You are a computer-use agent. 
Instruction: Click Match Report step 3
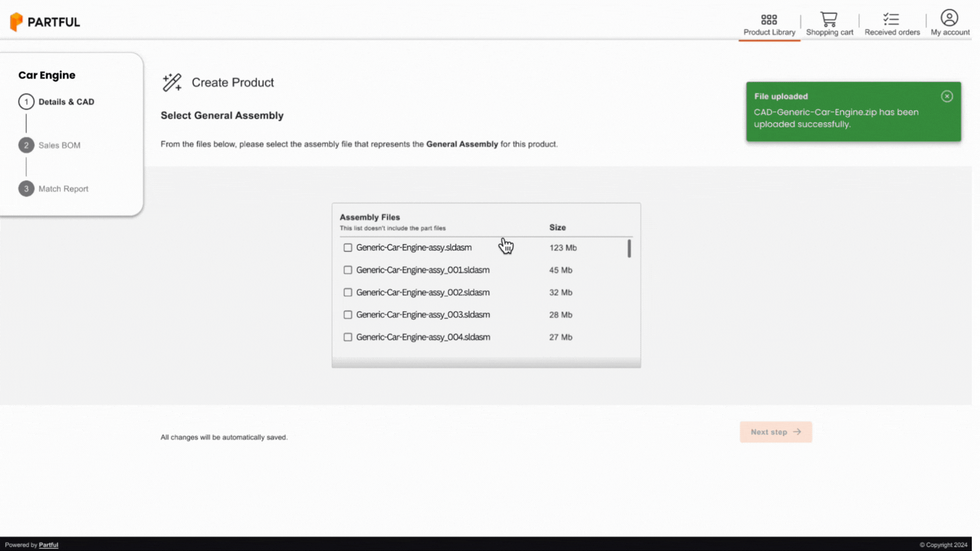pos(54,188)
